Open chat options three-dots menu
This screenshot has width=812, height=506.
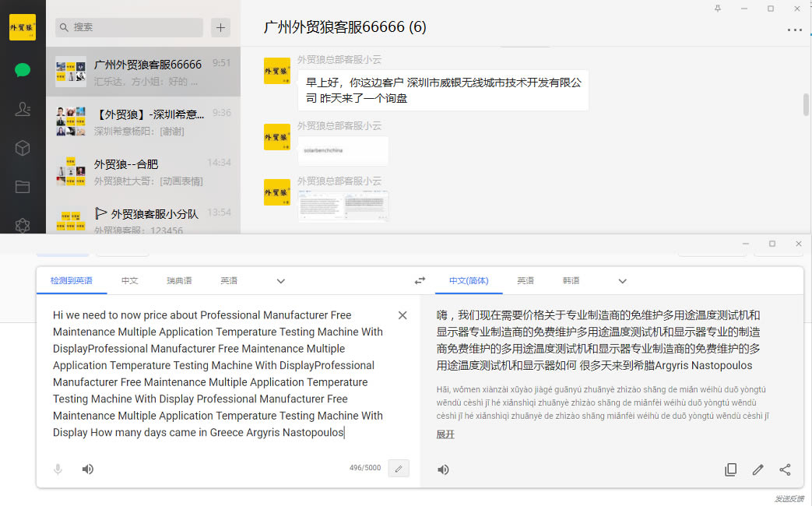(x=794, y=30)
